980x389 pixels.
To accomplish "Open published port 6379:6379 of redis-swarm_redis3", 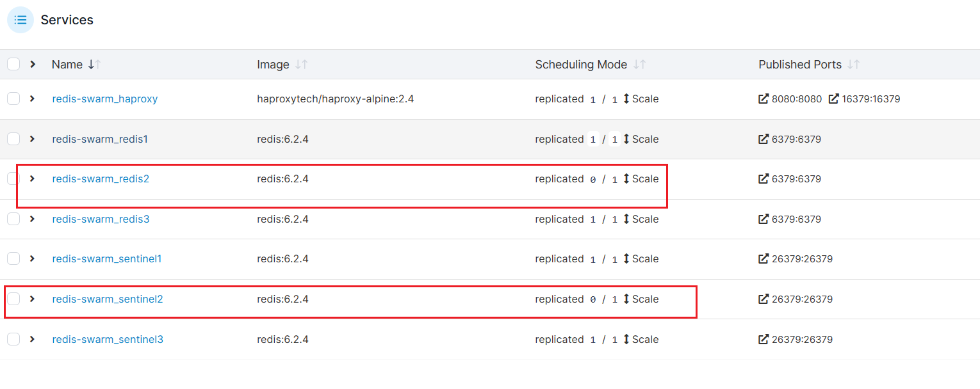I will click(x=796, y=219).
